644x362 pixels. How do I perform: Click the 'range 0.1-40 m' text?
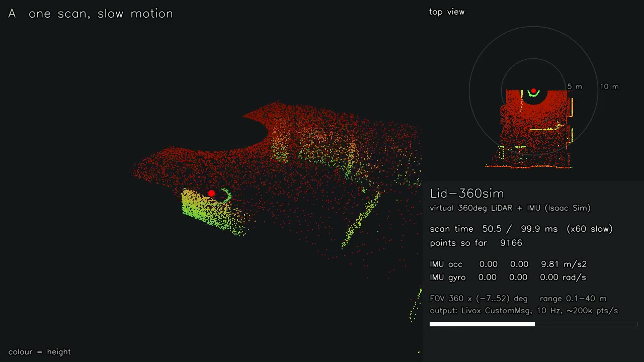point(573,298)
